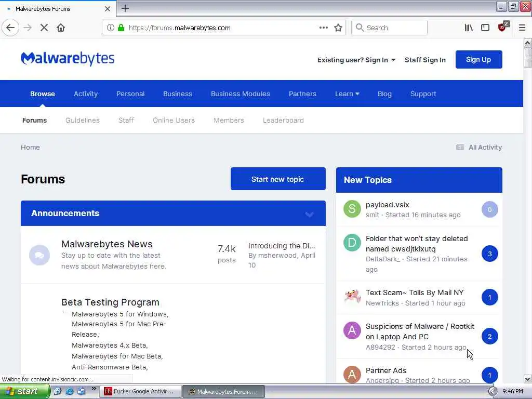Open page actions three-dots menu

[x=324, y=28]
